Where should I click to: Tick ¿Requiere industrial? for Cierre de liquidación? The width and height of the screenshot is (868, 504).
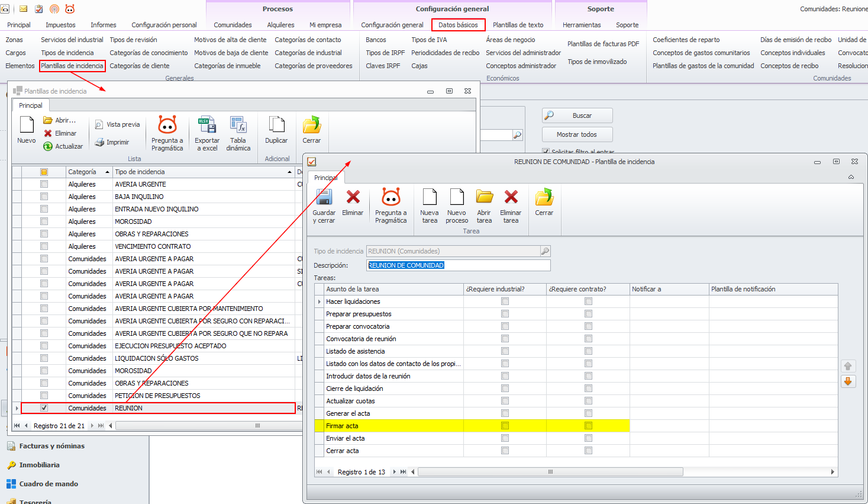(x=505, y=389)
